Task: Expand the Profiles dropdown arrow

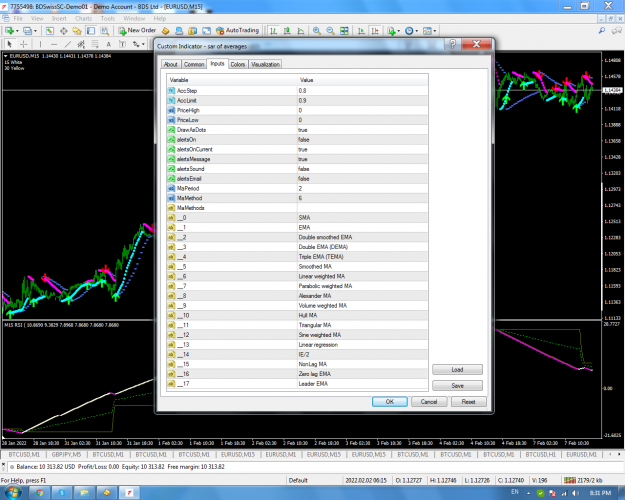Action: click(35, 31)
